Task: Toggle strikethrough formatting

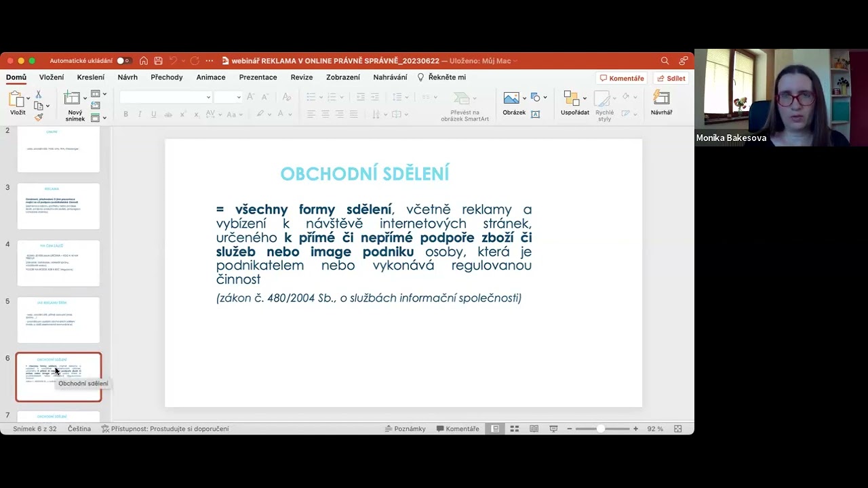Action: pos(168,114)
